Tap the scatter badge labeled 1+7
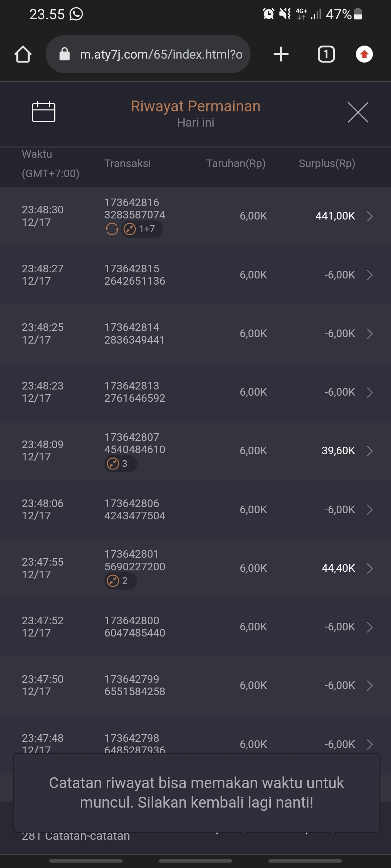The width and height of the screenshot is (391, 868). (x=142, y=229)
